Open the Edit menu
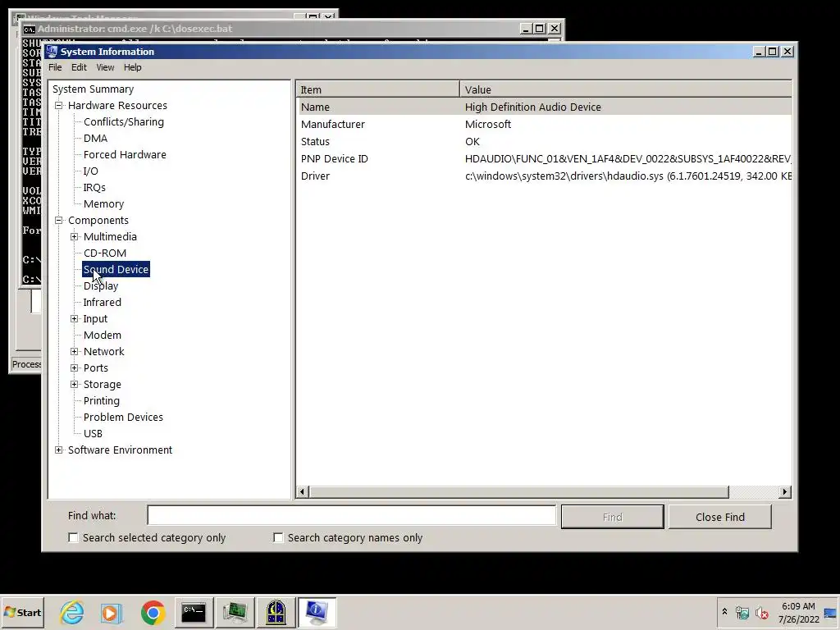 click(79, 67)
